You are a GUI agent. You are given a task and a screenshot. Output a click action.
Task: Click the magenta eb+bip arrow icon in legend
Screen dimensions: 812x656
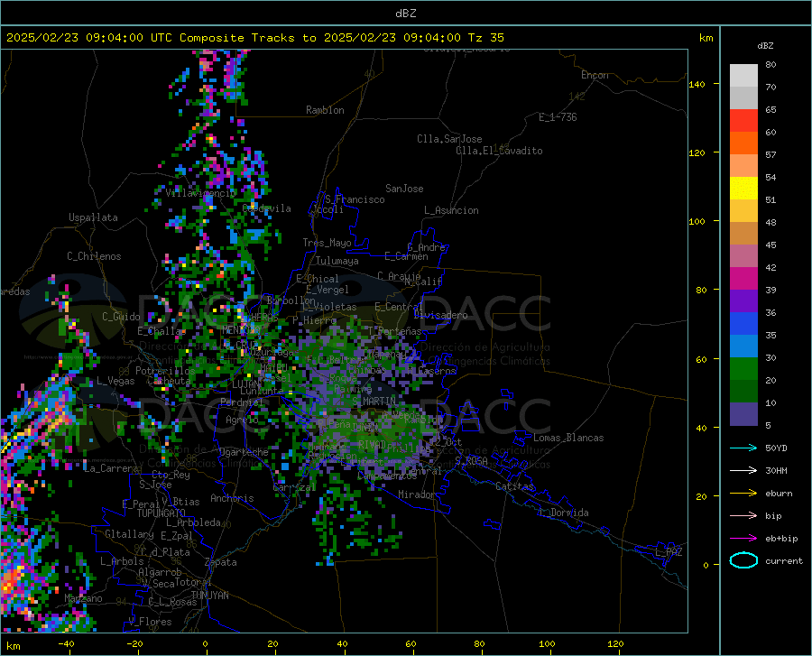[743, 539]
